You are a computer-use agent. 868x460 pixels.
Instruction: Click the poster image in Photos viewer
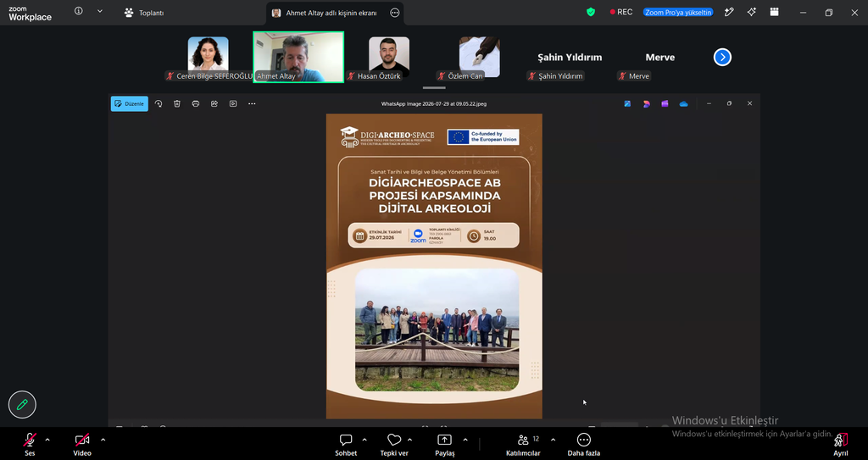(x=434, y=266)
